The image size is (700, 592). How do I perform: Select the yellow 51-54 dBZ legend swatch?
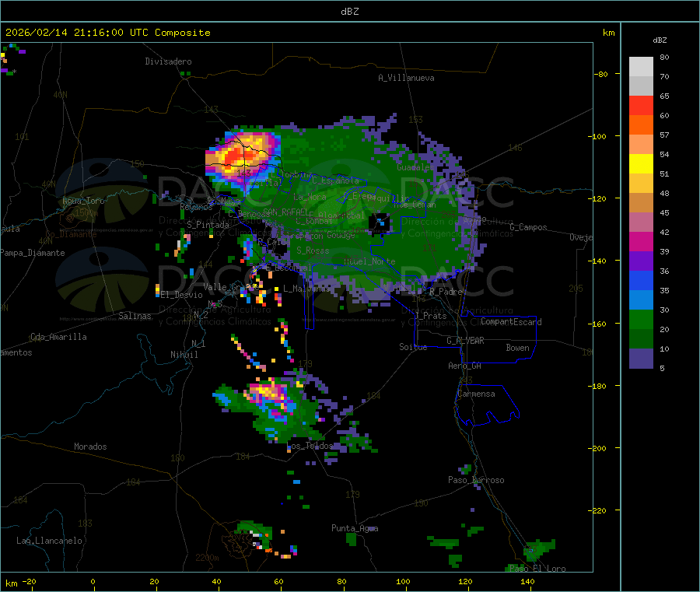(641, 164)
